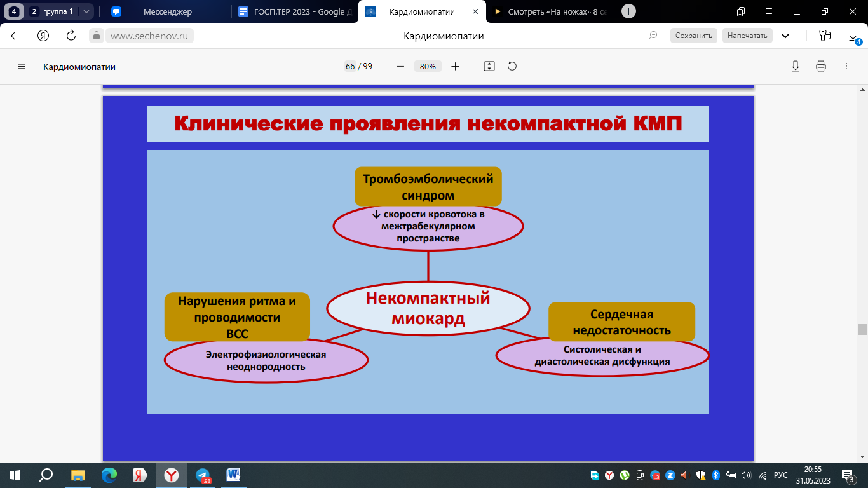Open Wi-Fi network tray icon
The image size is (868, 488).
click(762, 475)
